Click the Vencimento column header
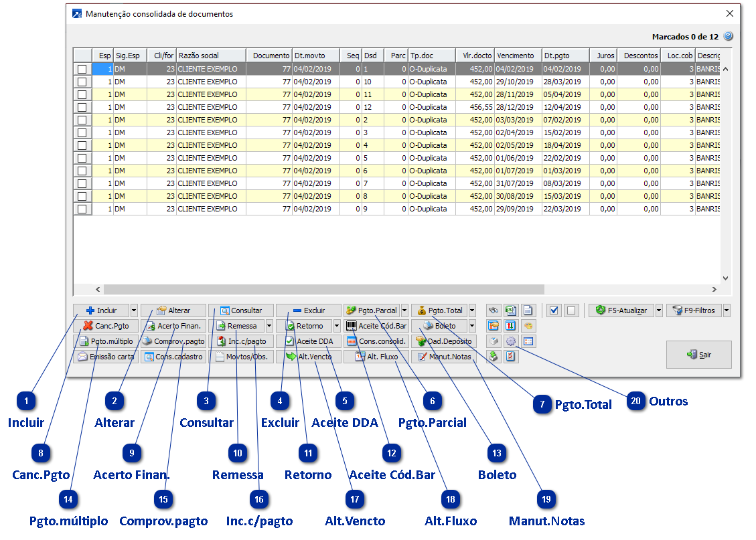The height and width of the screenshot is (540, 756). coord(518,56)
